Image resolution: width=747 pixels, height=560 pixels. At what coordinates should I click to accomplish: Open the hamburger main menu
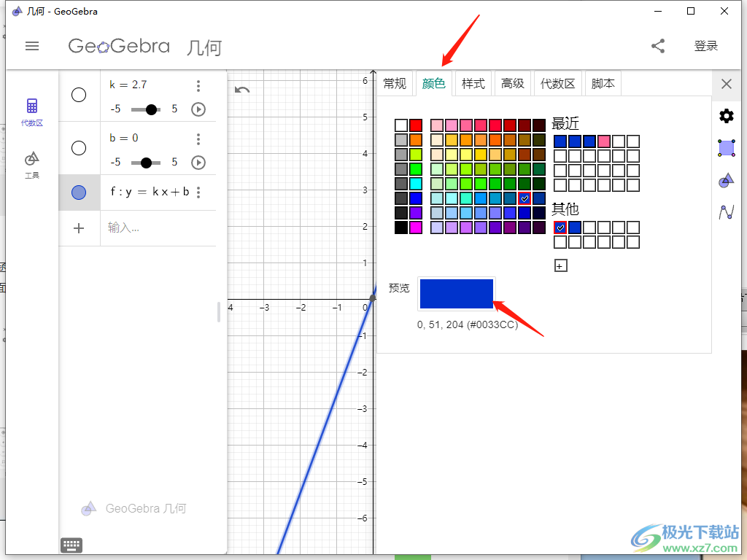32,46
